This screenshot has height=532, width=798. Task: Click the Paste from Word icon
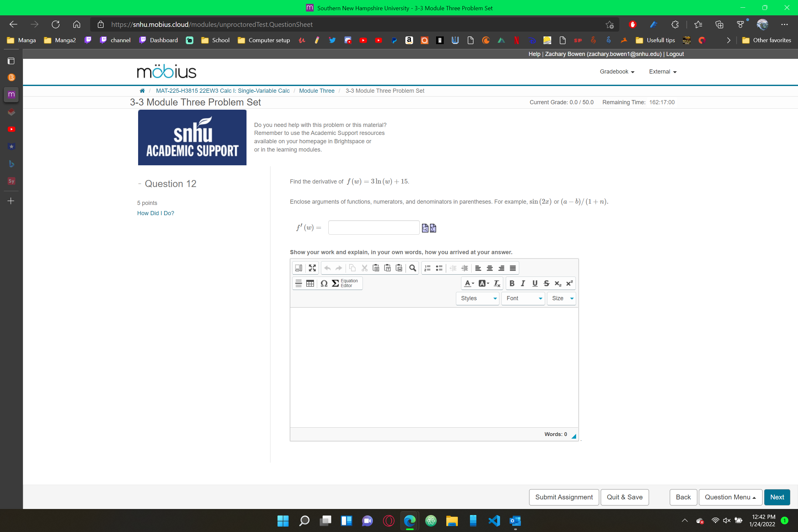pyautogui.click(x=399, y=268)
